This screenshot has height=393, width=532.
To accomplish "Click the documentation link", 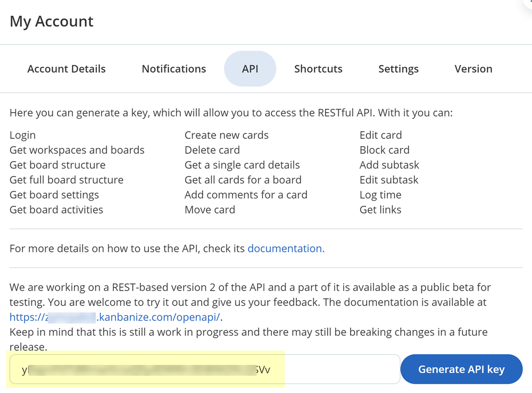I will 286,248.
